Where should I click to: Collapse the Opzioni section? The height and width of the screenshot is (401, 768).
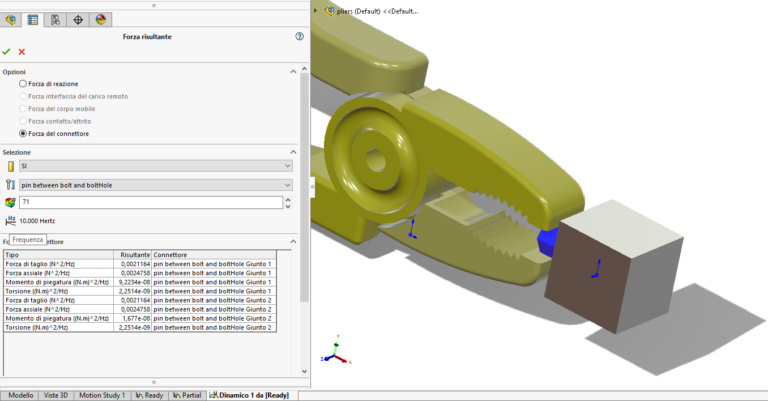tap(294, 72)
